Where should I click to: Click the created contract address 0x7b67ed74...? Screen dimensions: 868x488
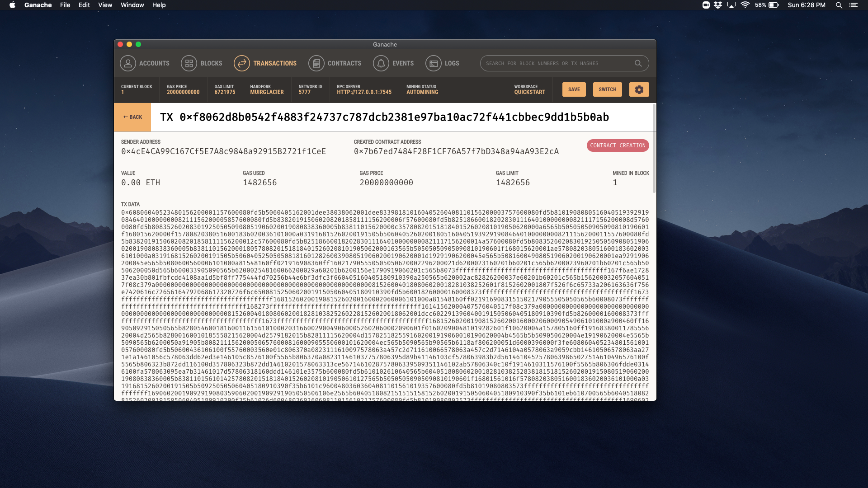point(456,151)
